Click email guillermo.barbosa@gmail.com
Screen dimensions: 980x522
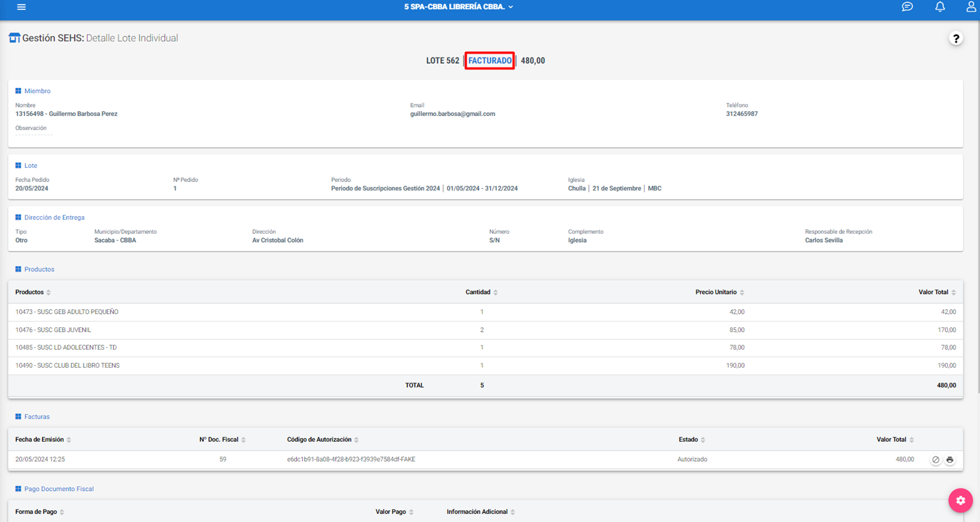[453, 114]
